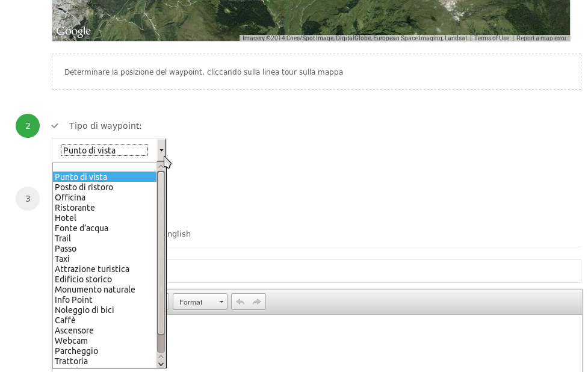The width and height of the screenshot is (588, 372).
Task: Pick Noleggio di bici option
Action: 84,310
